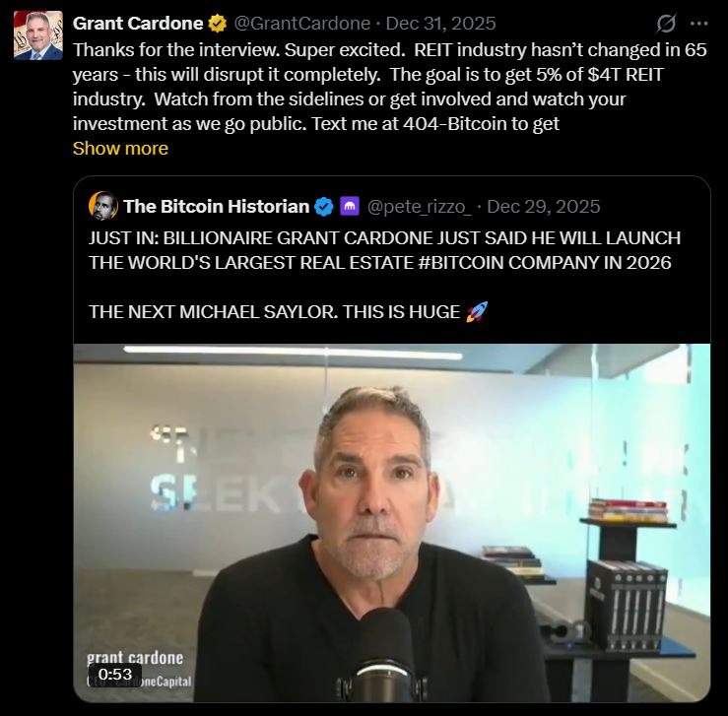The image size is (728, 716).
Task: Expand the post with Show more
Action: point(120,149)
